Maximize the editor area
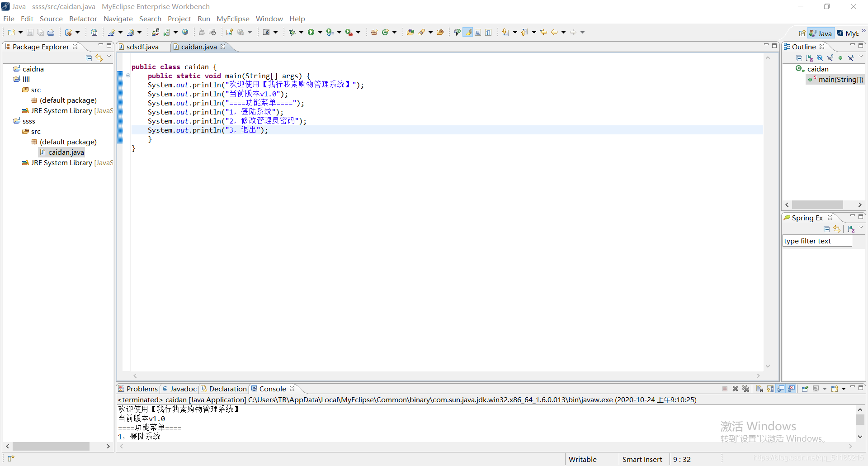This screenshot has height=466, width=868. pos(774,46)
